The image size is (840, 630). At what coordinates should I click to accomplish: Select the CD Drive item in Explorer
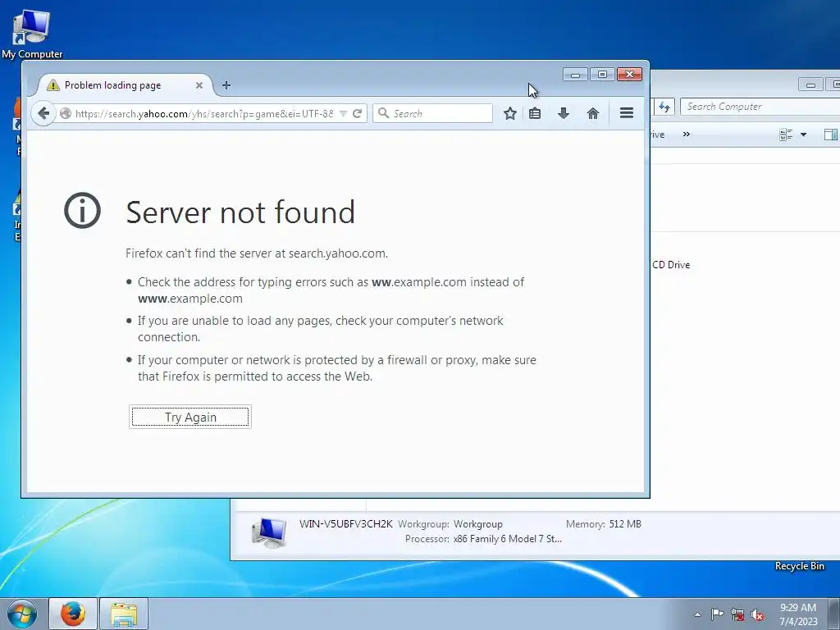671,265
